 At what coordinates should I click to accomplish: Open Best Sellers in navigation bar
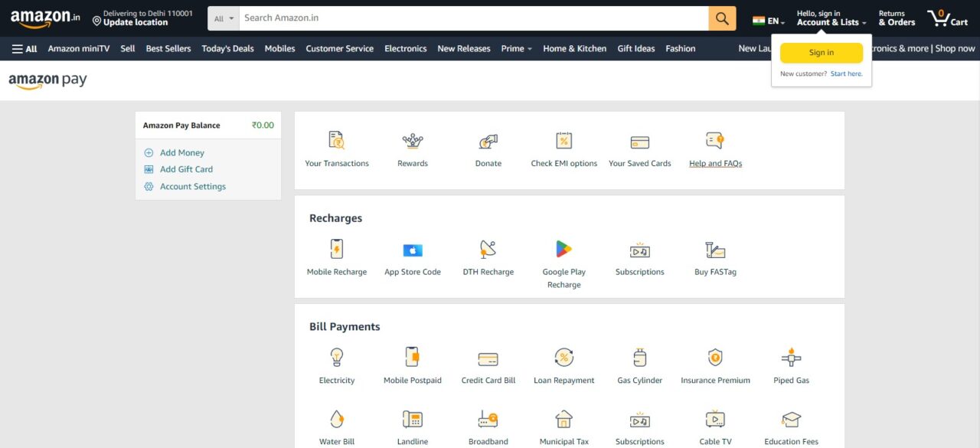pyautogui.click(x=168, y=48)
